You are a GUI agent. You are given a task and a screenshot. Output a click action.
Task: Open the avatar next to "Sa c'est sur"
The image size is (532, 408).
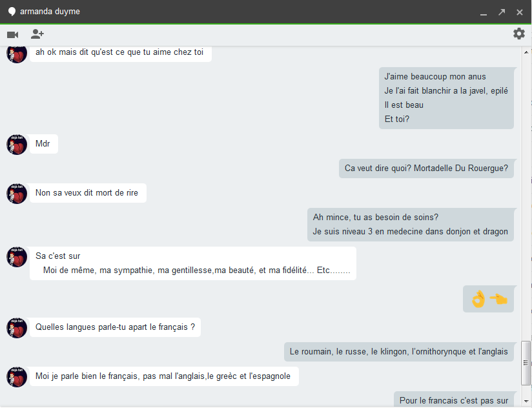click(x=16, y=257)
